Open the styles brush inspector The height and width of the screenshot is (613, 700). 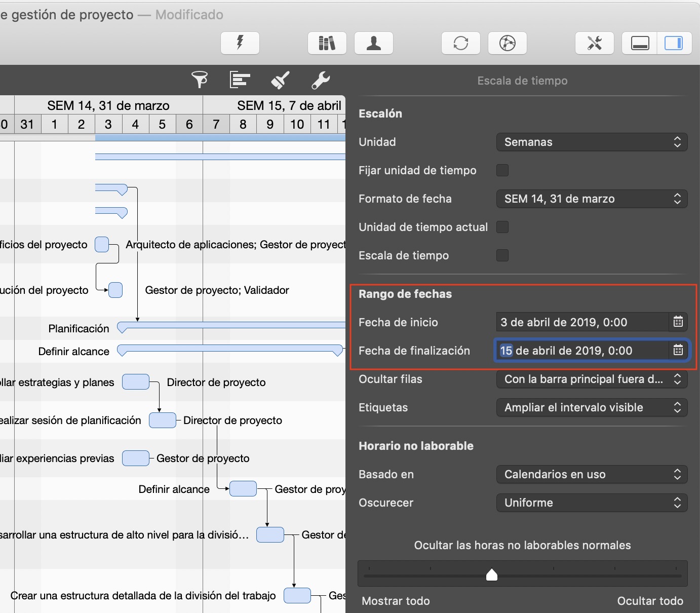tap(280, 80)
